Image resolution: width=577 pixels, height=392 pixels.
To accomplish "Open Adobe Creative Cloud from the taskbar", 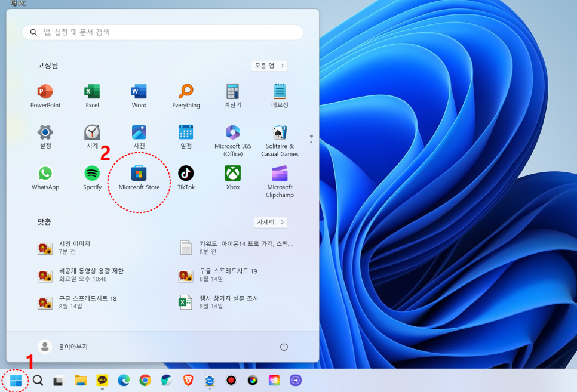I will tap(274, 381).
